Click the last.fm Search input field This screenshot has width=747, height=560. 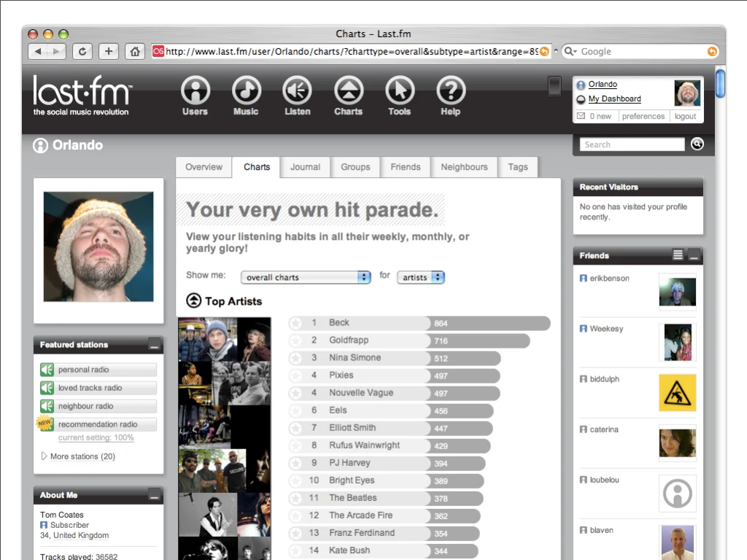[632, 144]
